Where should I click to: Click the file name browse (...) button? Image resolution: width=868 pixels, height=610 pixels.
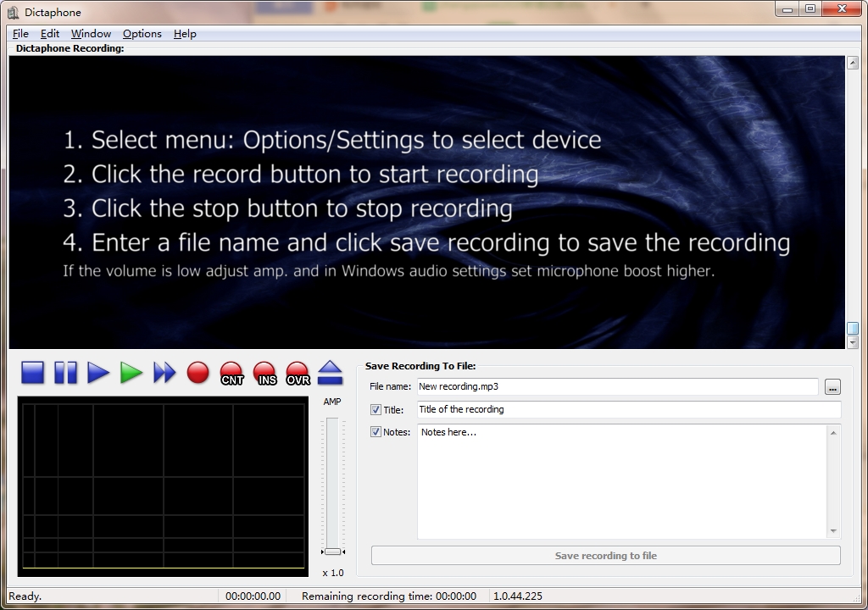[832, 387]
